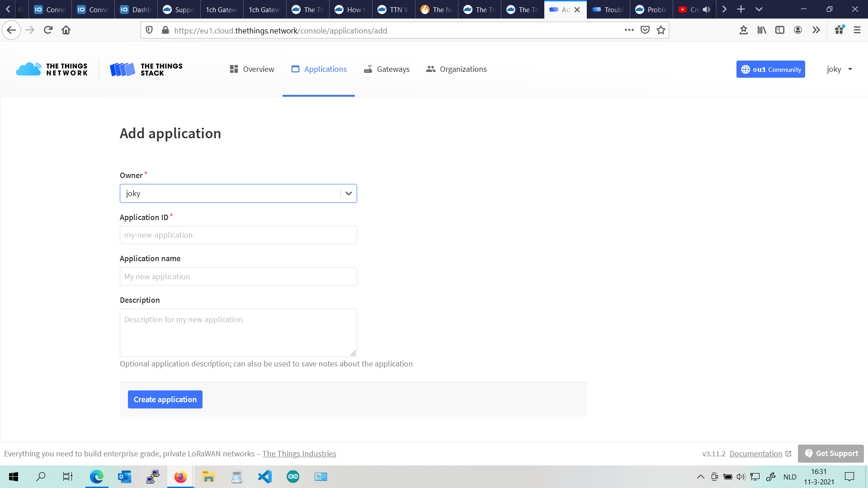
Task: Click the Description textarea field
Action: click(x=238, y=331)
